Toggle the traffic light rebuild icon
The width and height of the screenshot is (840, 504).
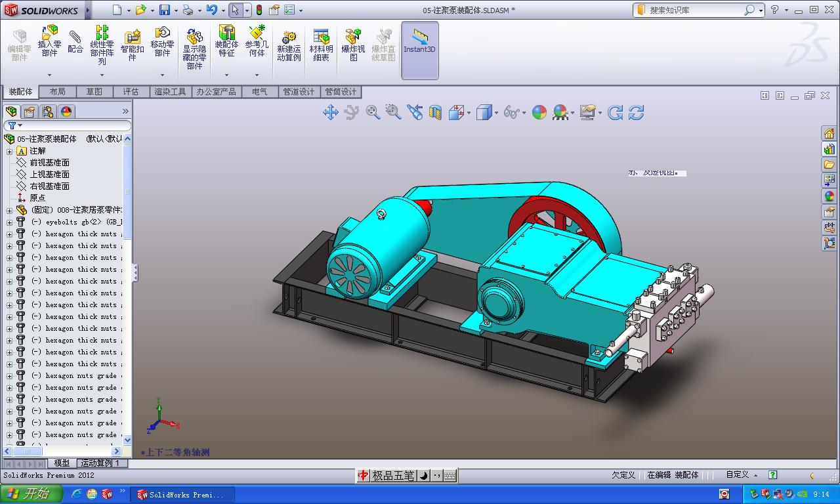[x=259, y=10]
